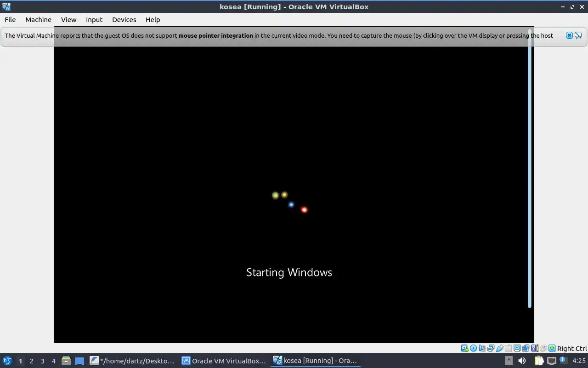588x368 pixels.
Task: Dismiss the mouse pointer integration notice
Action: 569,35
